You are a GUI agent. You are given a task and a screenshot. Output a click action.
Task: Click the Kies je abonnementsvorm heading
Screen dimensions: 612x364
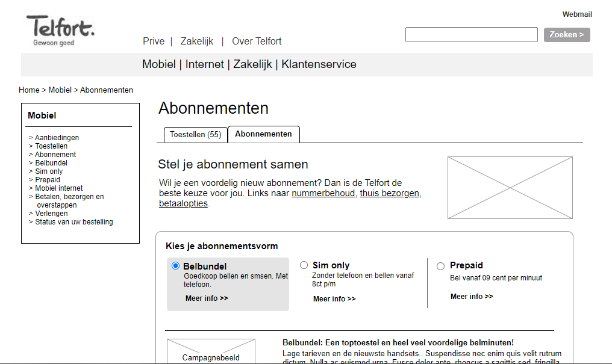[222, 246]
